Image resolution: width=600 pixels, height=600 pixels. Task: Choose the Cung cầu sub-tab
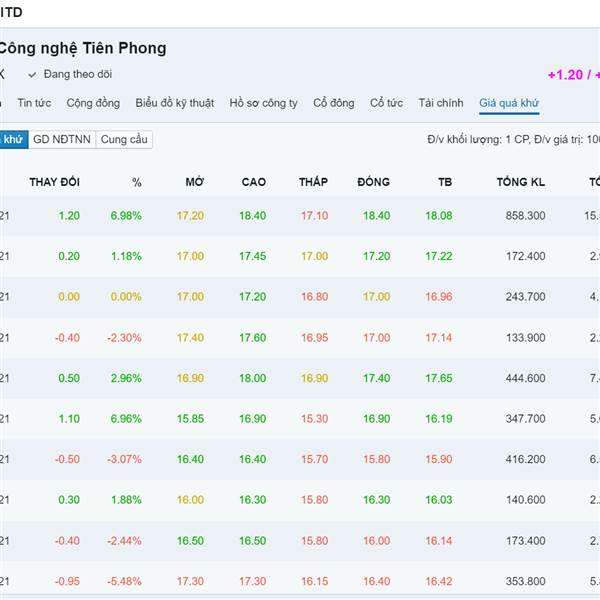(x=124, y=139)
